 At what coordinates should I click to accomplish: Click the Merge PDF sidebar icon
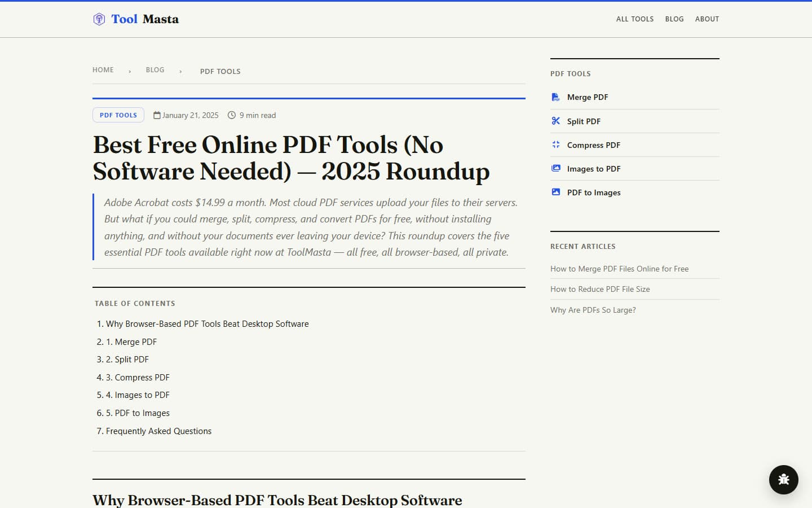tap(555, 97)
